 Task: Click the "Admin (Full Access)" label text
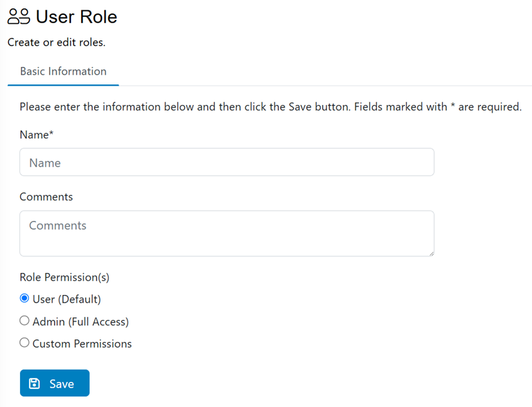81,321
